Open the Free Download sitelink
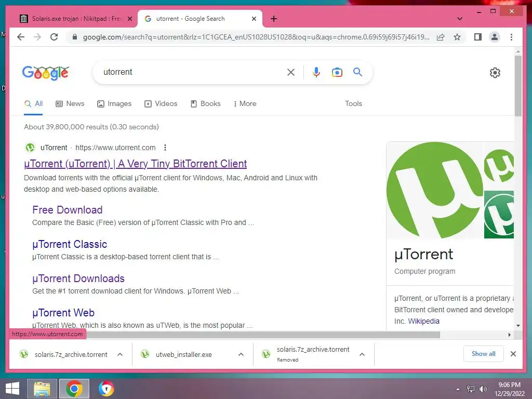Screen dimensions: 532x399 click(x=68, y=210)
